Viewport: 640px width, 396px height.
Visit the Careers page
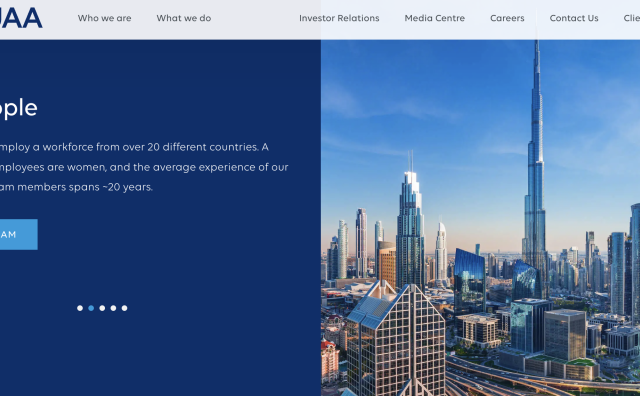coord(507,18)
